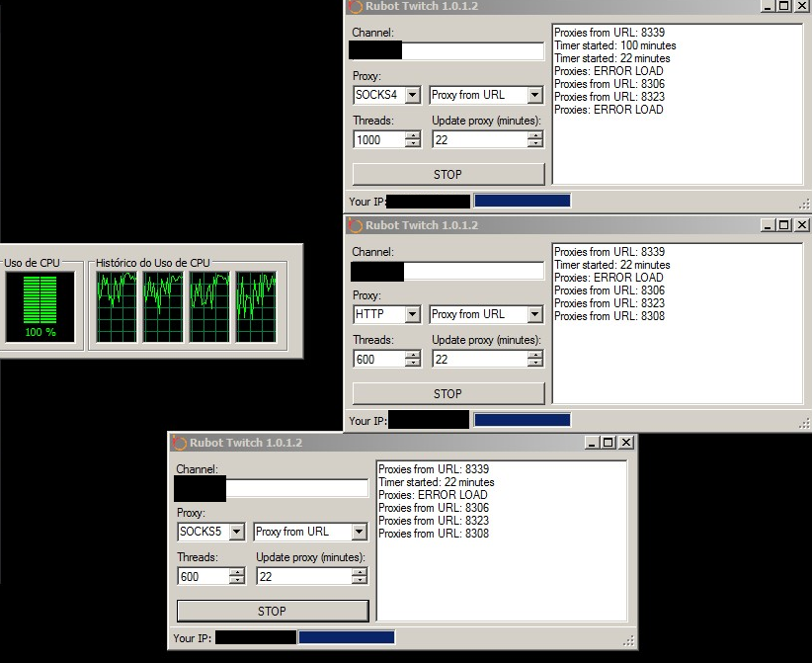
Task: Click the app icon of the SOCKS4 window
Action: (355, 7)
